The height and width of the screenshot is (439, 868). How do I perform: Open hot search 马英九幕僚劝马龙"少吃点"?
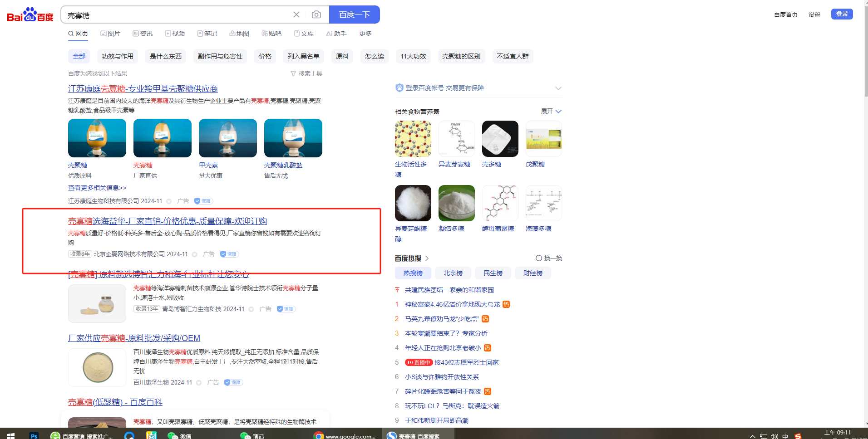coord(442,319)
